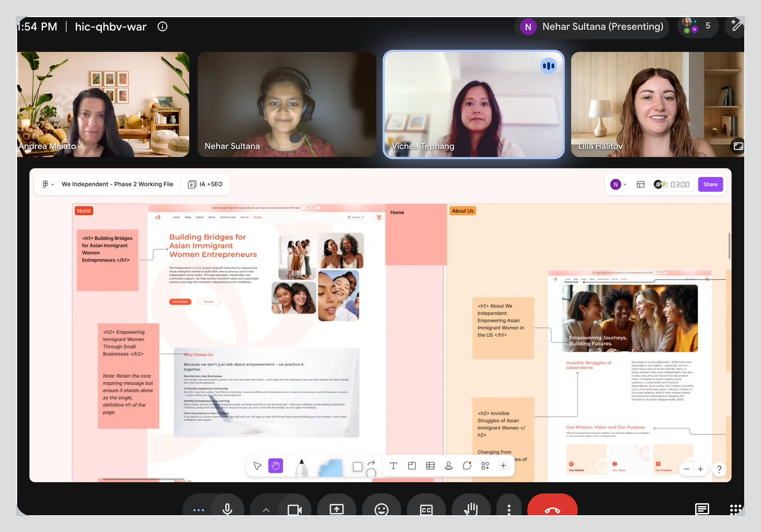The width and height of the screenshot is (761, 532).
Task: Click the IA +SEO page icon
Action: (192, 184)
